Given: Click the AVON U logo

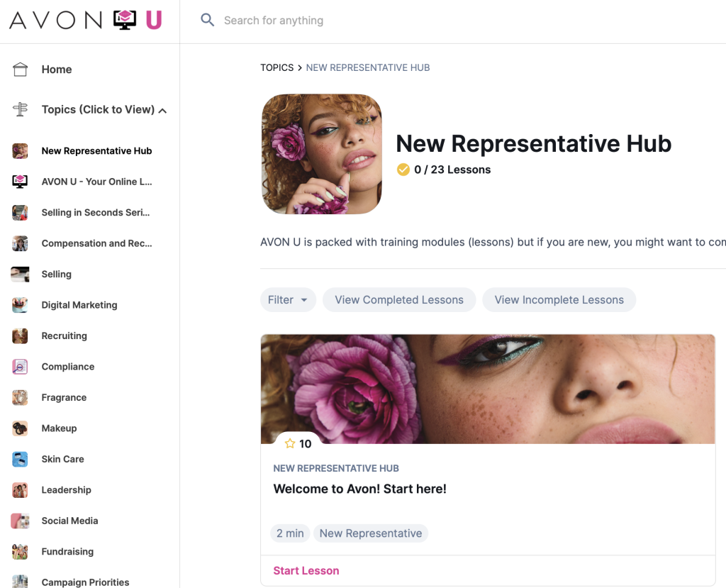Looking at the screenshot, I should coord(86,21).
